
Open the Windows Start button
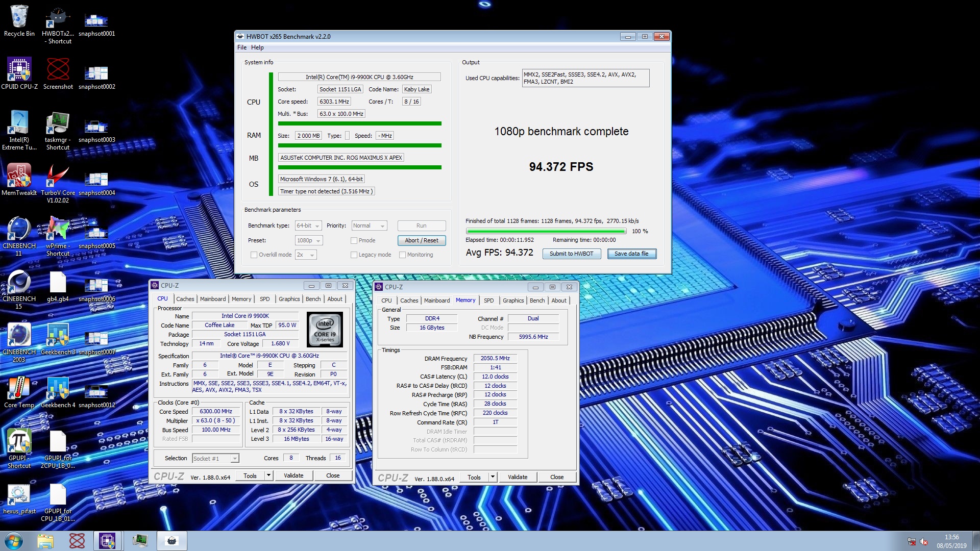coord(14,541)
